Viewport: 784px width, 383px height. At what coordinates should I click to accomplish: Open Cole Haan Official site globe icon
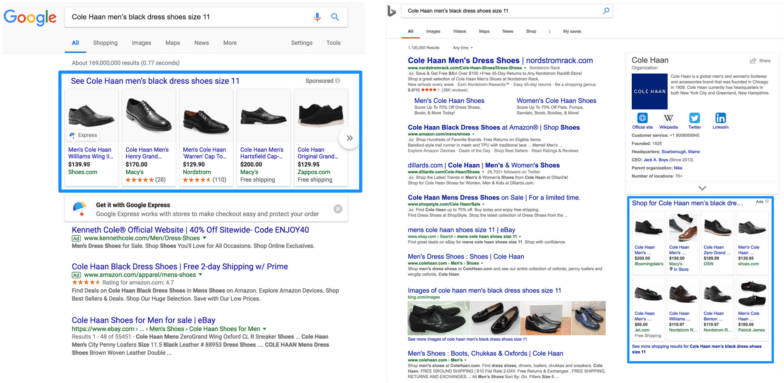642,118
